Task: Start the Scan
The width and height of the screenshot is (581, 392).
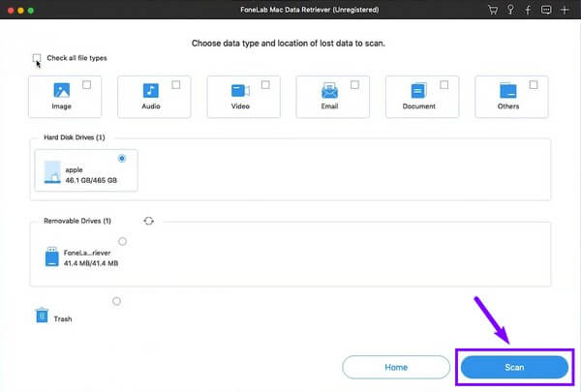Action: tap(514, 367)
